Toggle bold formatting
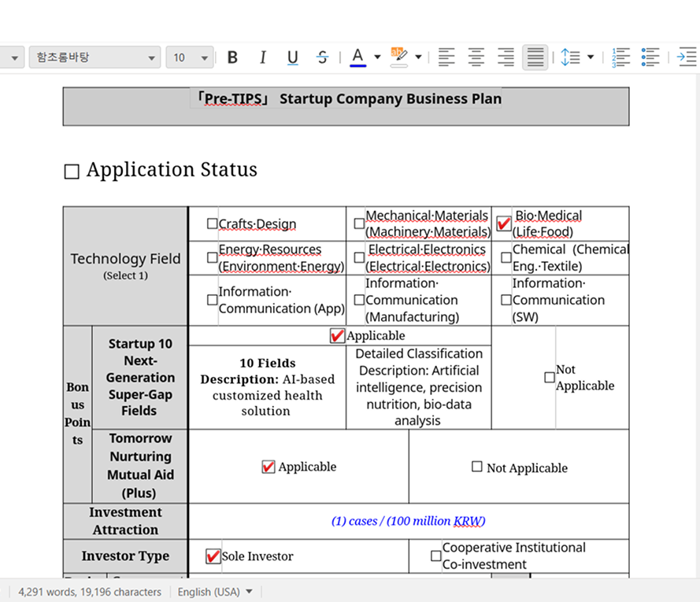The image size is (700, 602). (232, 57)
